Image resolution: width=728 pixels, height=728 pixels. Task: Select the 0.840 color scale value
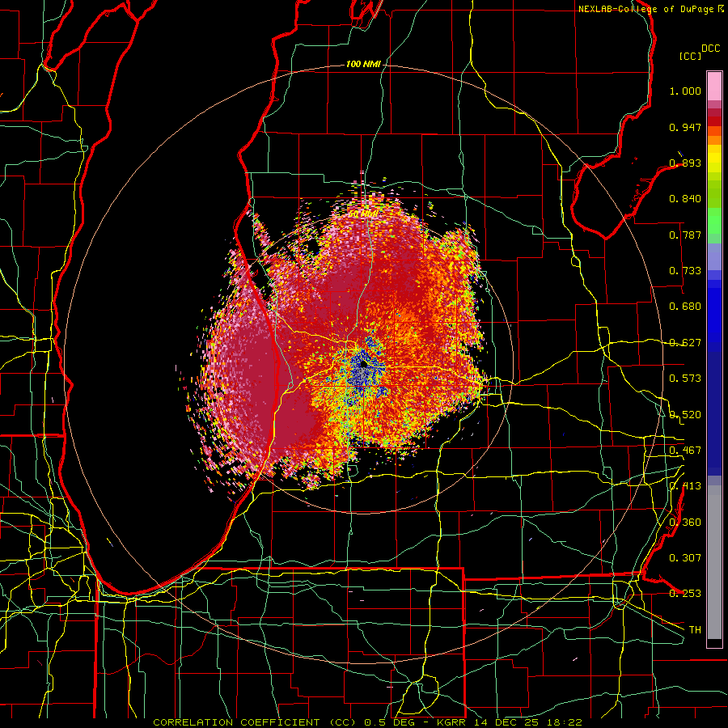tap(685, 199)
